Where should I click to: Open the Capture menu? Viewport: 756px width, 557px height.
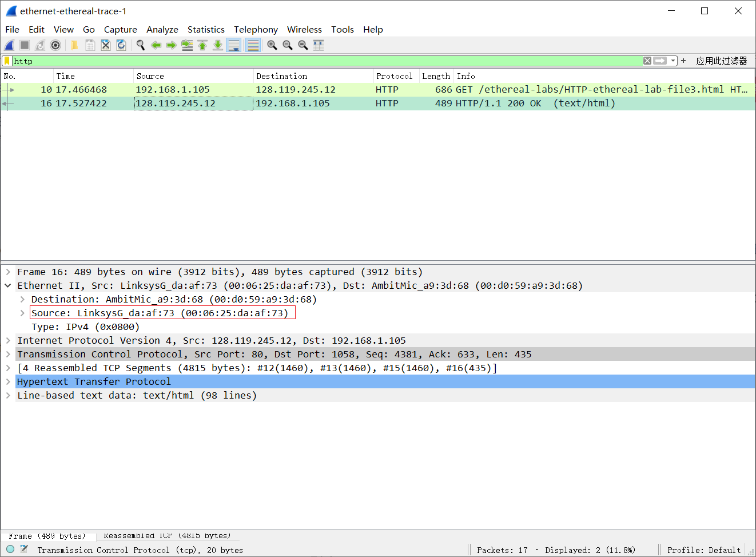pos(120,29)
